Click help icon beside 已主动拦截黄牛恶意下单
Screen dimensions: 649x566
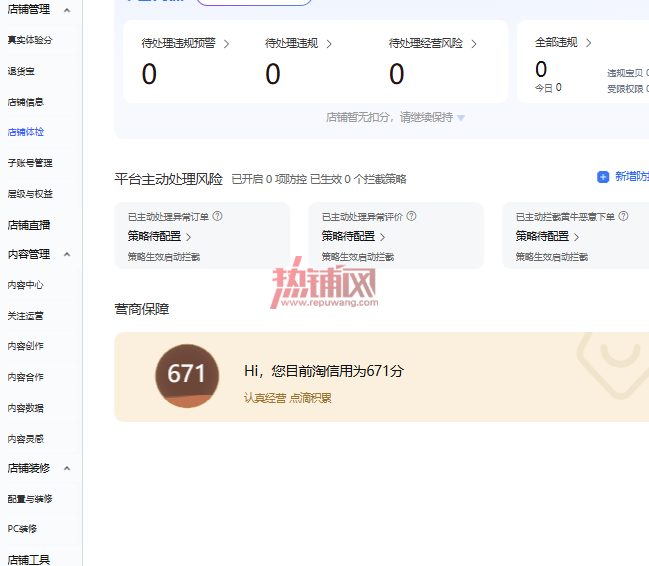(623, 216)
